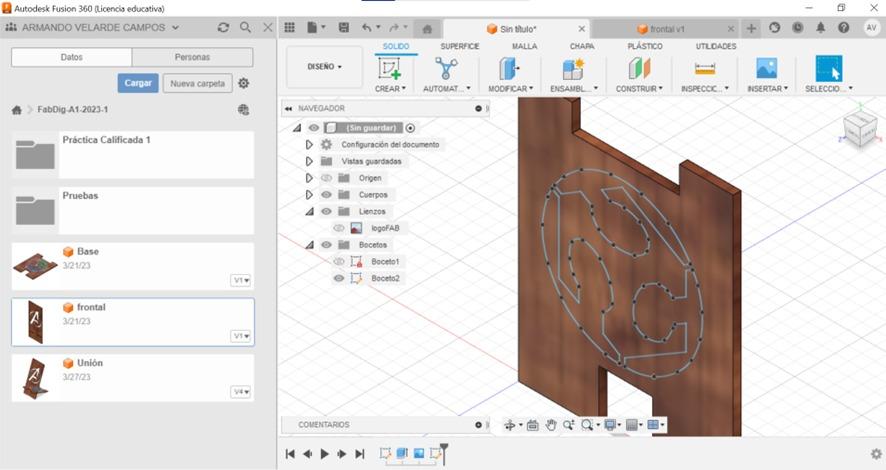Screen dimensions: 886x470
Task: Click the Undo arrow icon
Action: pyautogui.click(x=367, y=27)
